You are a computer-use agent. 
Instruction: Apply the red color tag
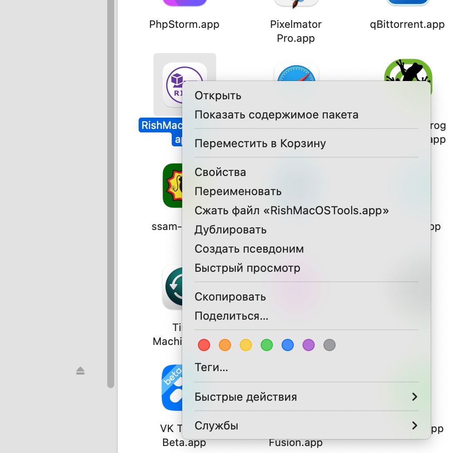point(204,345)
